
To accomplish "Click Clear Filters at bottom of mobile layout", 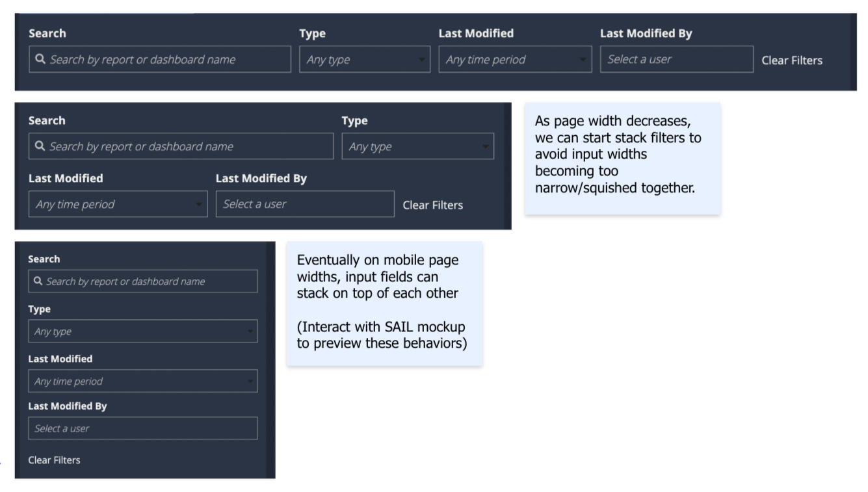I will tap(55, 460).
